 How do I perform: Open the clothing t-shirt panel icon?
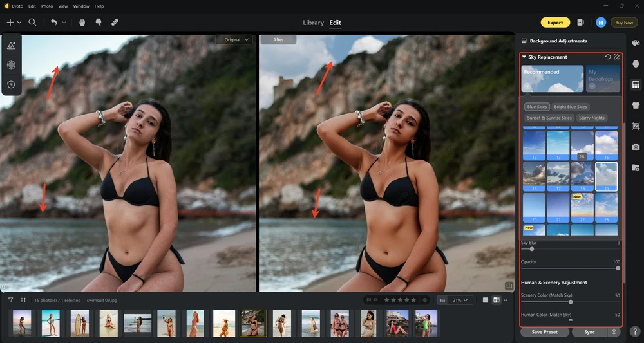tap(636, 106)
